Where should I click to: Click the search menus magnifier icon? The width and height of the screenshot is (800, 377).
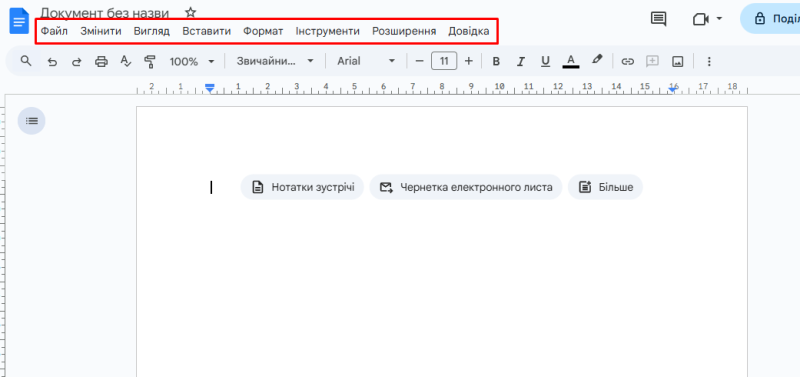point(26,61)
